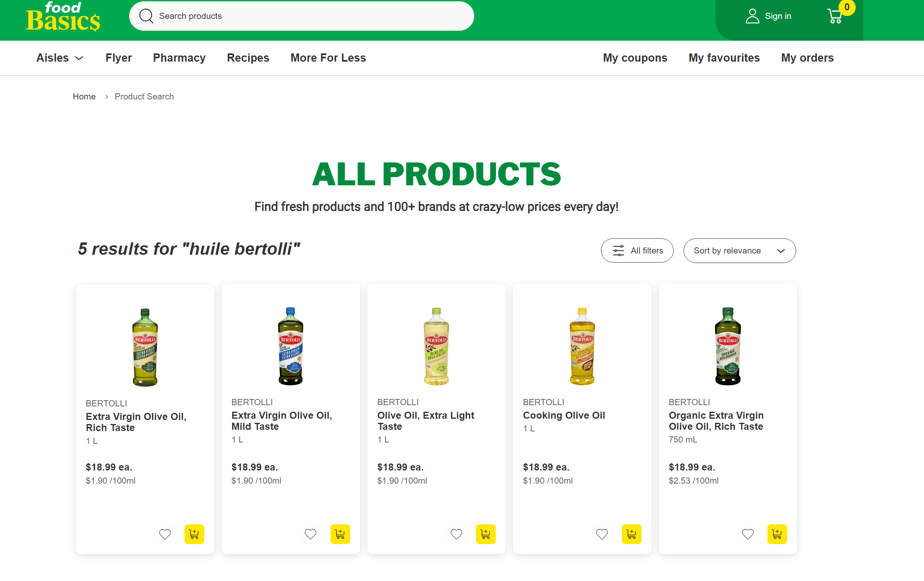The height and width of the screenshot is (581, 924).
Task: Favourite Olive Oil Extra Light Taste
Action: point(456,534)
